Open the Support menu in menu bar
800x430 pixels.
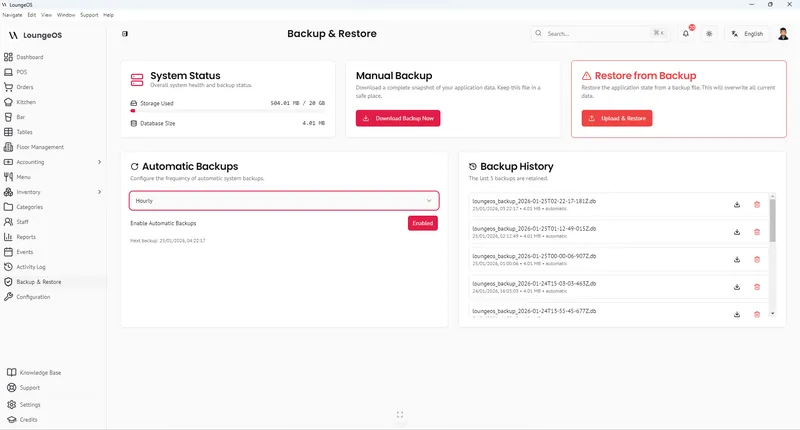[x=89, y=15]
